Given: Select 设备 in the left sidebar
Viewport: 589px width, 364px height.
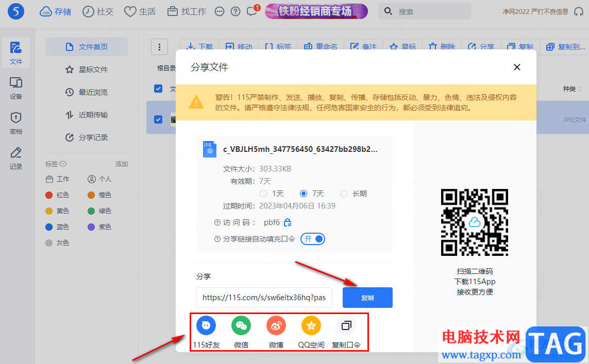Looking at the screenshot, I should (x=16, y=88).
